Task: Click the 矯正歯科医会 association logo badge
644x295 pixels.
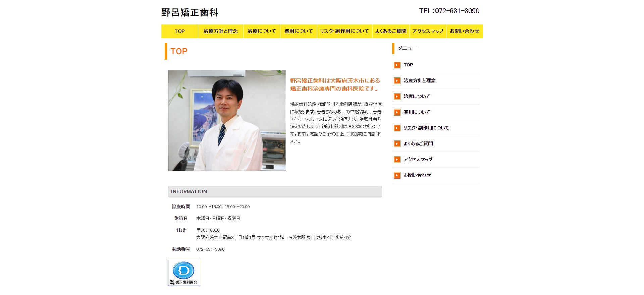Action: (183, 273)
